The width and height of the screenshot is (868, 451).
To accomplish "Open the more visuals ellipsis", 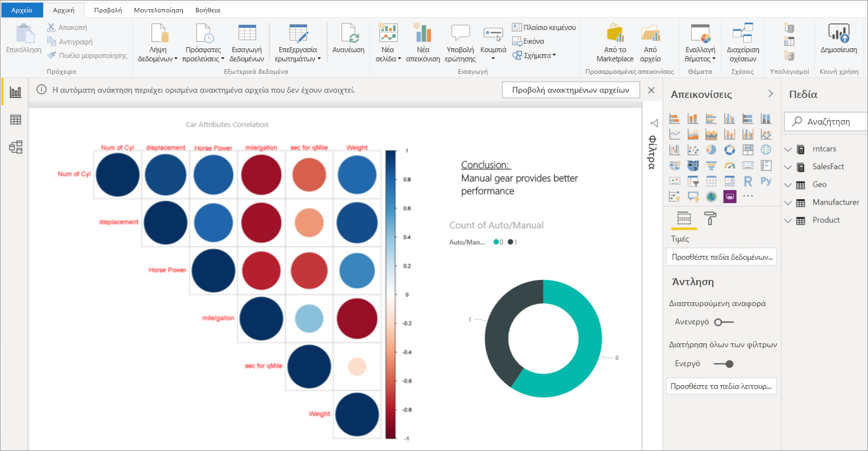I will pyautogui.click(x=748, y=196).
